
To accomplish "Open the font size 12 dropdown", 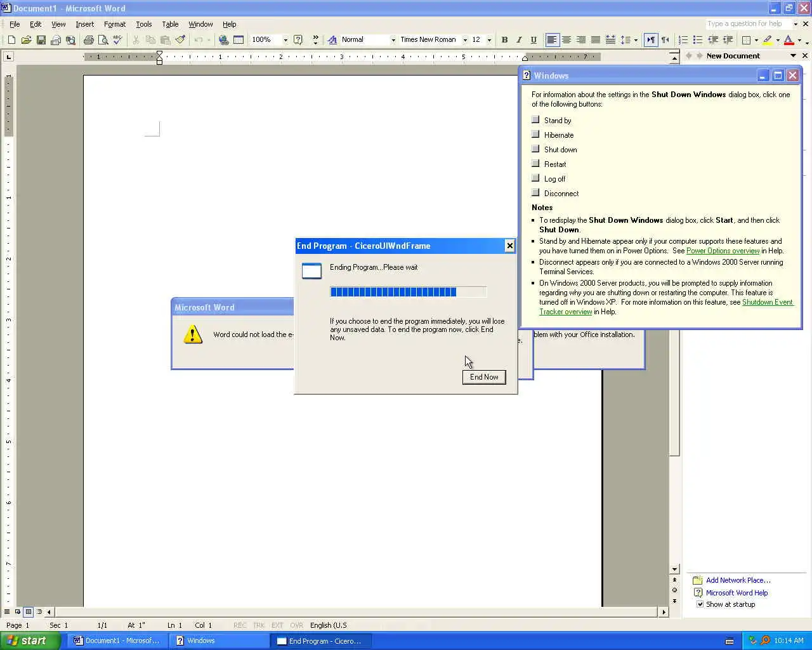I will point(489,39).
